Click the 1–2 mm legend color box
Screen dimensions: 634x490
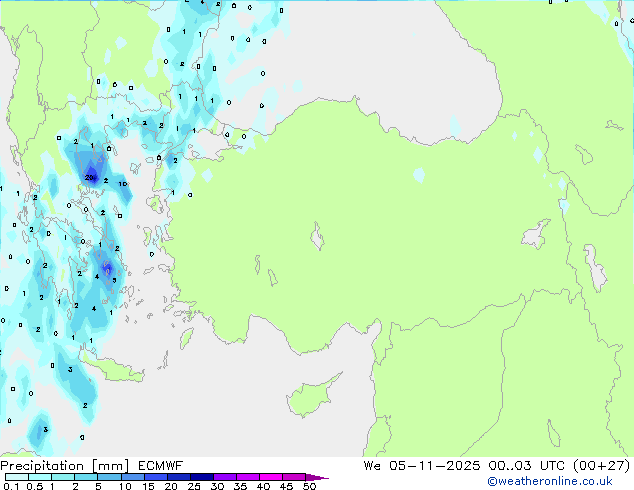tap(63, 477)
